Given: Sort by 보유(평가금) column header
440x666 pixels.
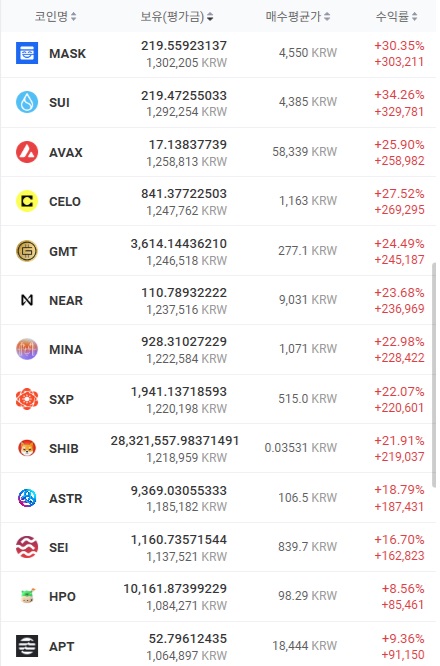Looking at the screenshot, I should pyautogui.click(x=177, y=17).
